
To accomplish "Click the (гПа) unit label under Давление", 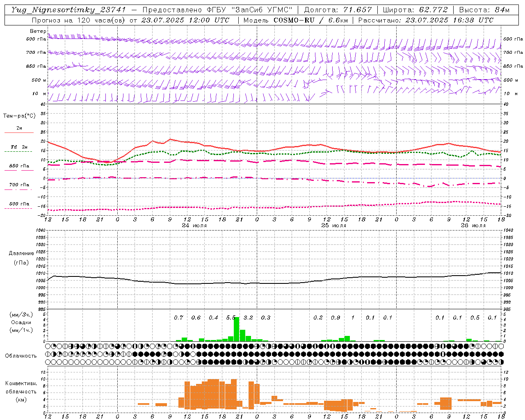I will point(21,263).
